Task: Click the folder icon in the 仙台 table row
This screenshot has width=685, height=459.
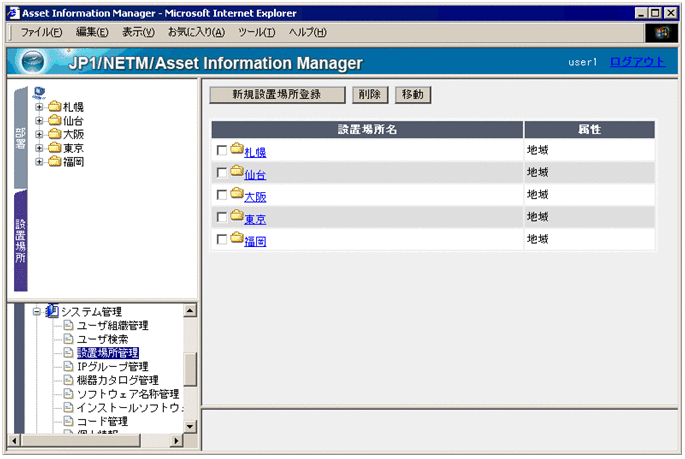Action: pos(237,172)
